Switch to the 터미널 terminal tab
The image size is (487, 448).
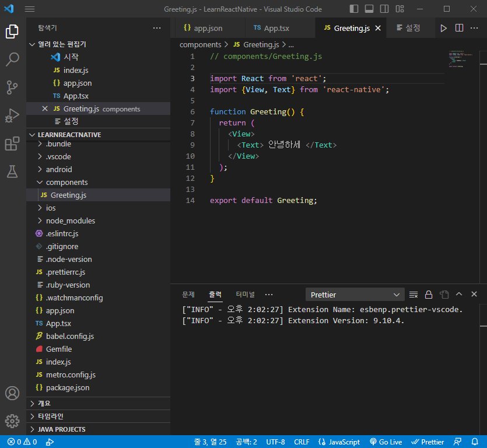(x=245, y=295)
